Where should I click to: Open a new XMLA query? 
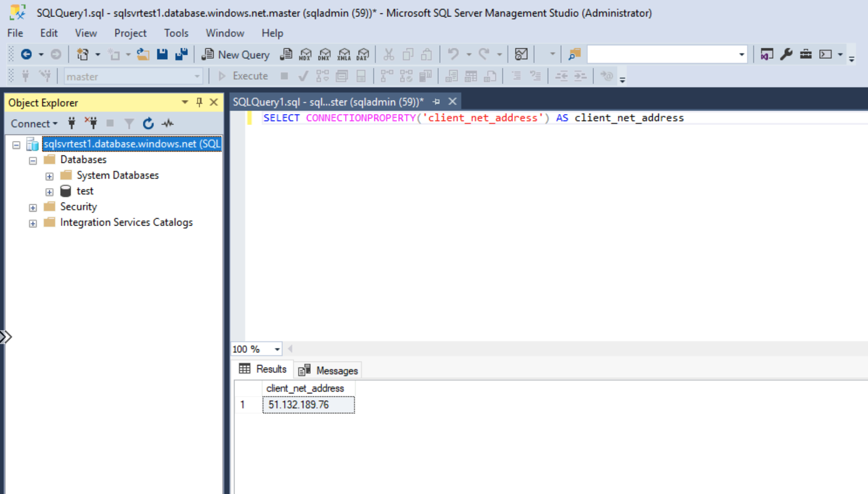coord(344,54)
